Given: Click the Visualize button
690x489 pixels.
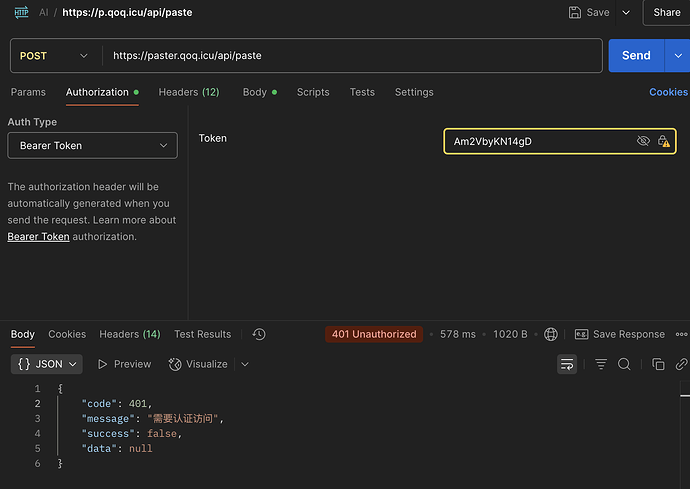Looking at the screenshot, I should pyautogui.click(x=198, y=364).
